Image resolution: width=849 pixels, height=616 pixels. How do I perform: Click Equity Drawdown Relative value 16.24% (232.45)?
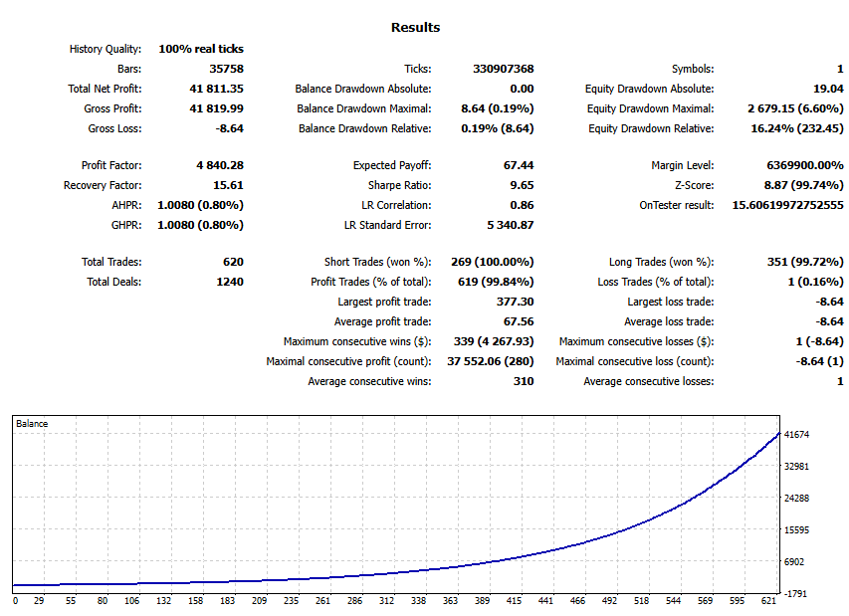(797, 128)
